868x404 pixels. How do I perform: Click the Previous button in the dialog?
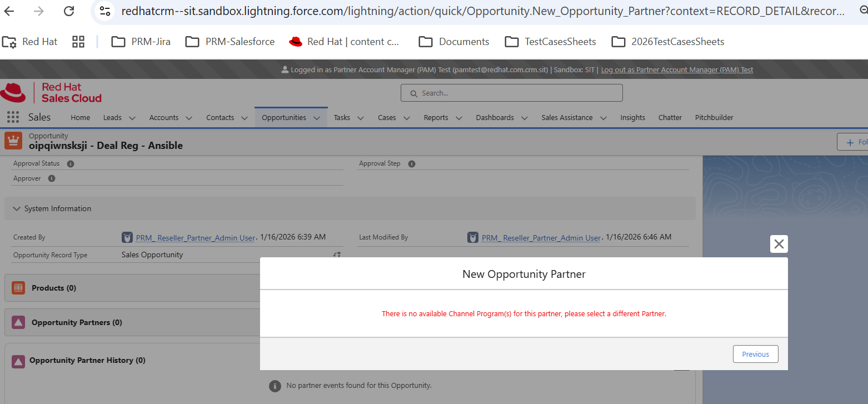point(756,354)
